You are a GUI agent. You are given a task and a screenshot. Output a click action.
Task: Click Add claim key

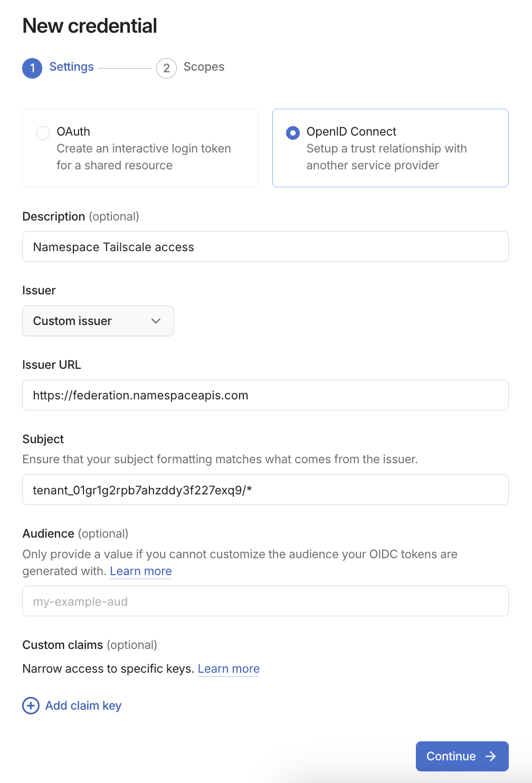click(x=83, y=705)
